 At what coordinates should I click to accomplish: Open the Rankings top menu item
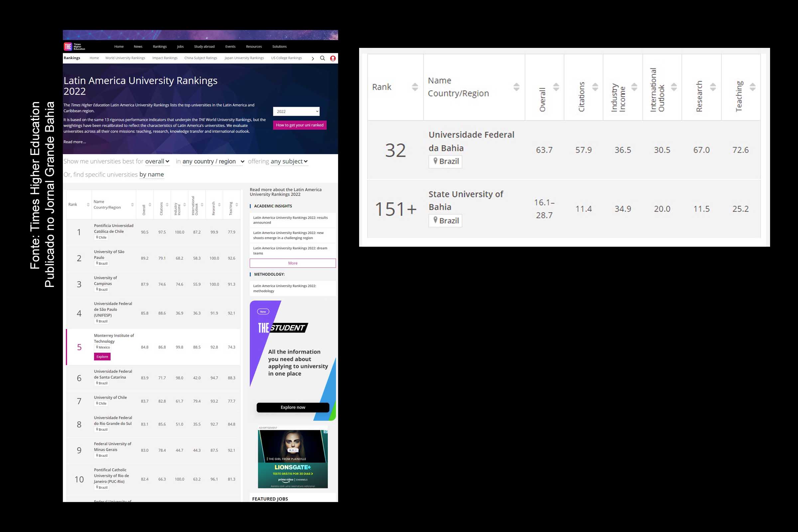tap(160, 47)
